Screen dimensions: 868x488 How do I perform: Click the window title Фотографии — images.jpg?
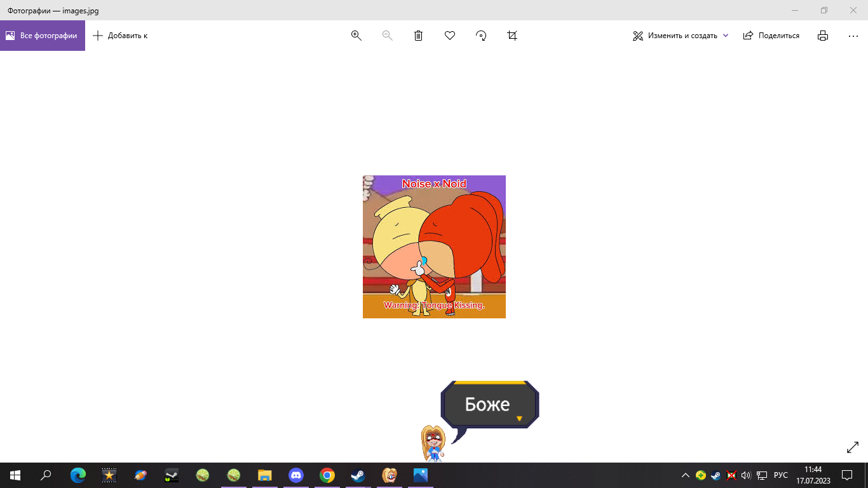point(53,11)
